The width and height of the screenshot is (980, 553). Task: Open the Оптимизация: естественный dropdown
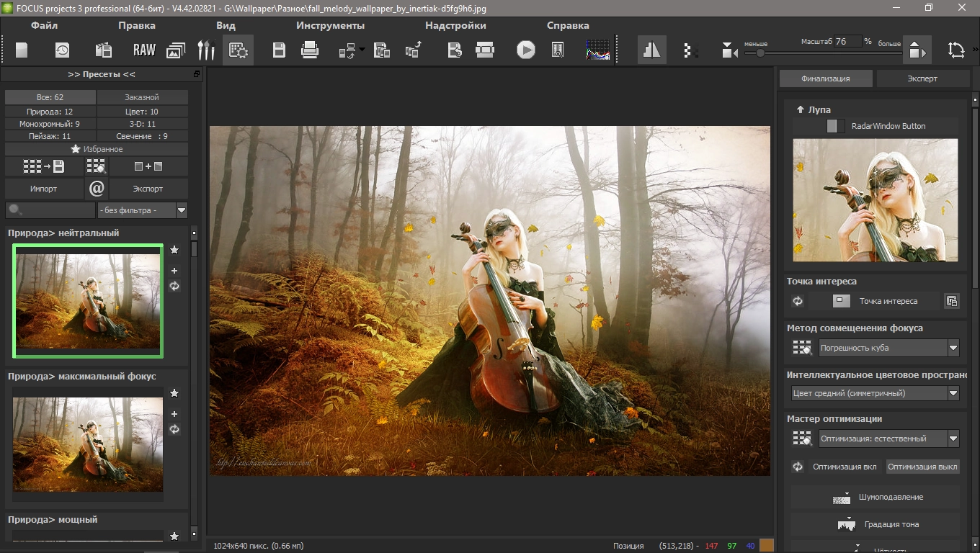click(x=889, y=439)
